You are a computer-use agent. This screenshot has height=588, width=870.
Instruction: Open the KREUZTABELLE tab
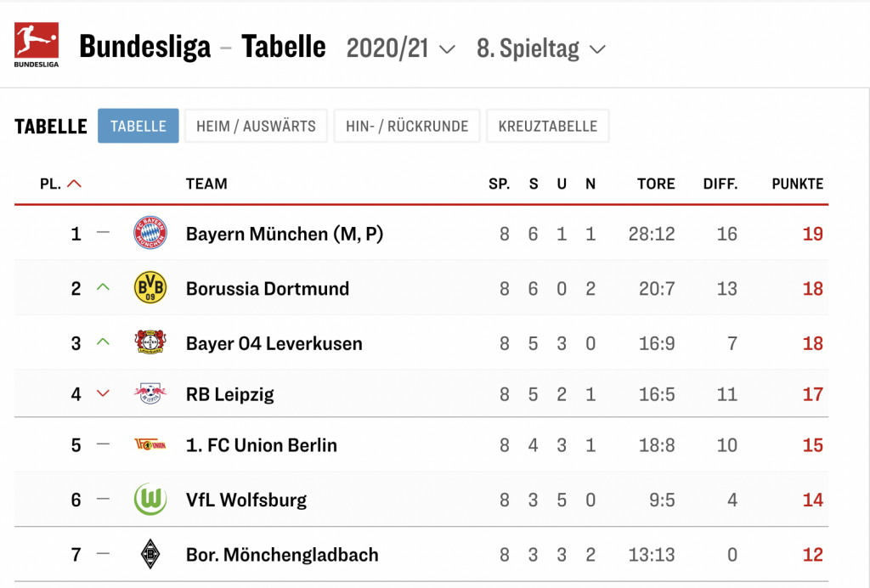point(547,126)
